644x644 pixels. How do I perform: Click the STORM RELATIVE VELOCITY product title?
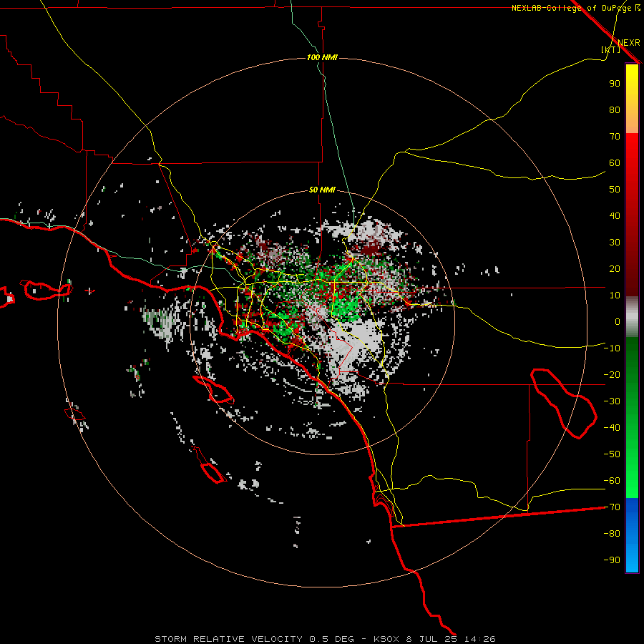(x=228, y=639)
